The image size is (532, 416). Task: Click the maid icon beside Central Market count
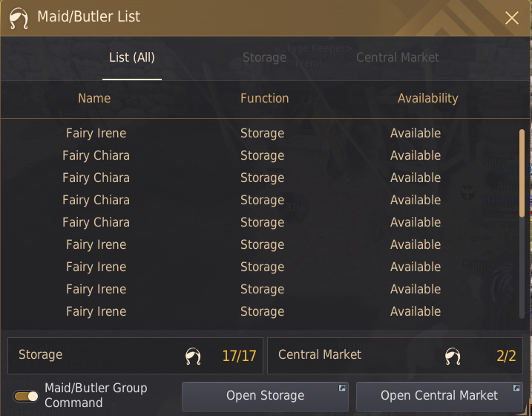click(x=453, y=356)
